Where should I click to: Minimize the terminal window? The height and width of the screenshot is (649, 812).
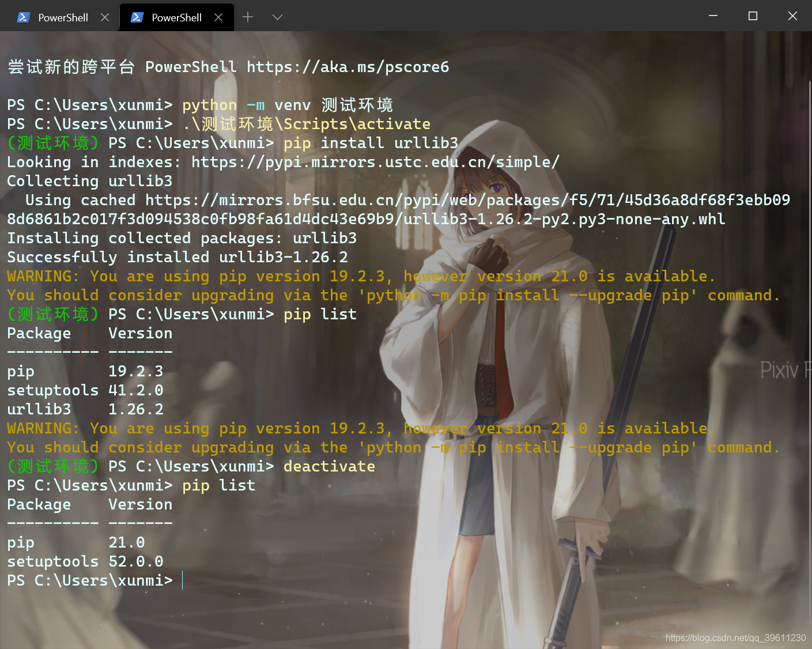tap(713, 16)
